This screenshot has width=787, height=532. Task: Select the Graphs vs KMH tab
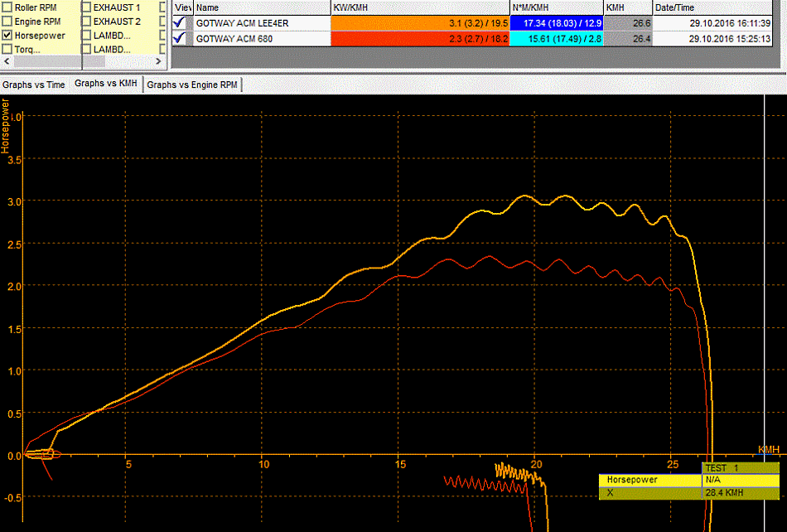(x=105, y=84)
